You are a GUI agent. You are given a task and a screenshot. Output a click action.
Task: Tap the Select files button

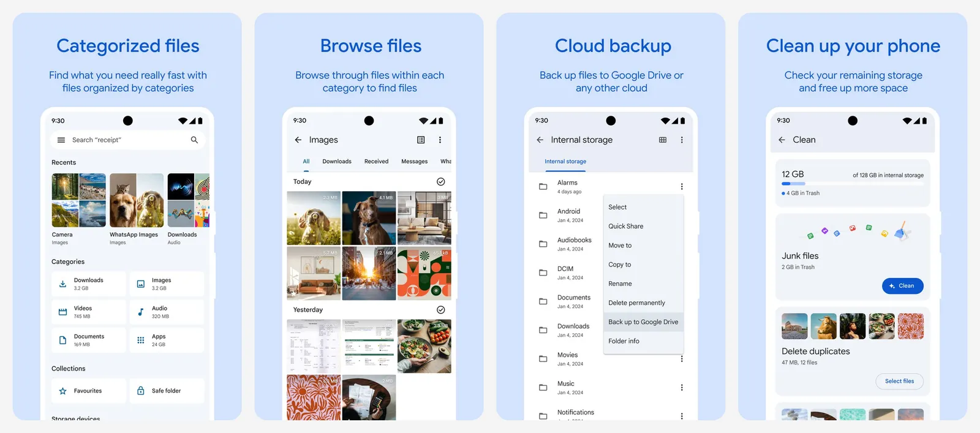coord(899,381)
